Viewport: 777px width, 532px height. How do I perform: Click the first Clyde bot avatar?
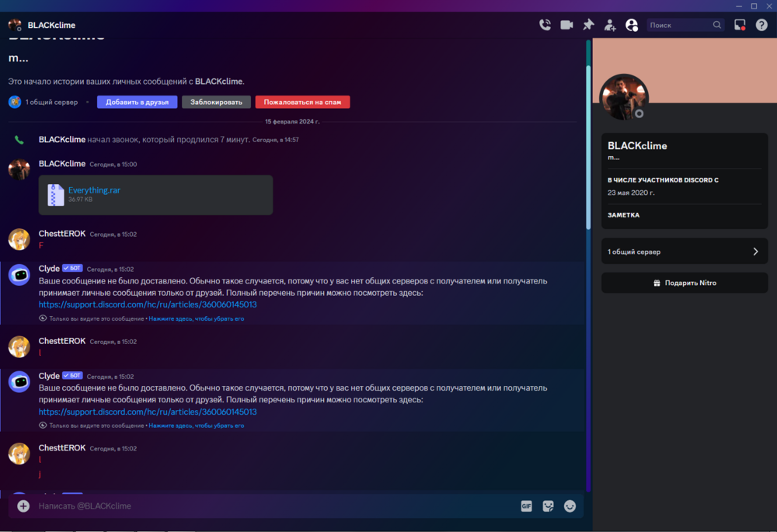pos(19,274)
